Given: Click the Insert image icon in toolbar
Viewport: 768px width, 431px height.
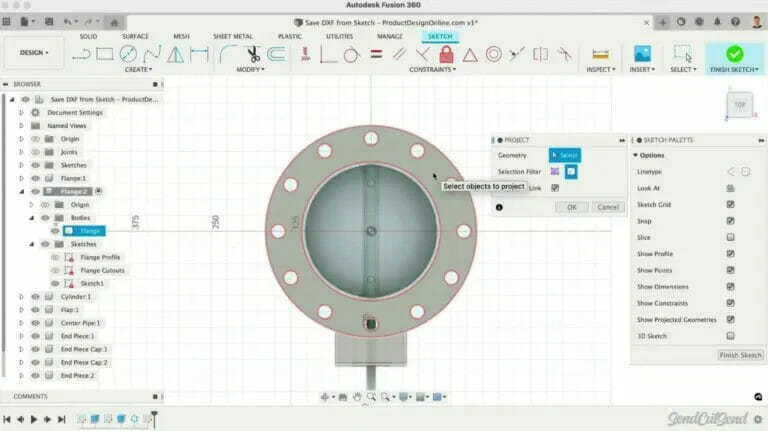Looking at the screenshot, I should pos(641,54).
